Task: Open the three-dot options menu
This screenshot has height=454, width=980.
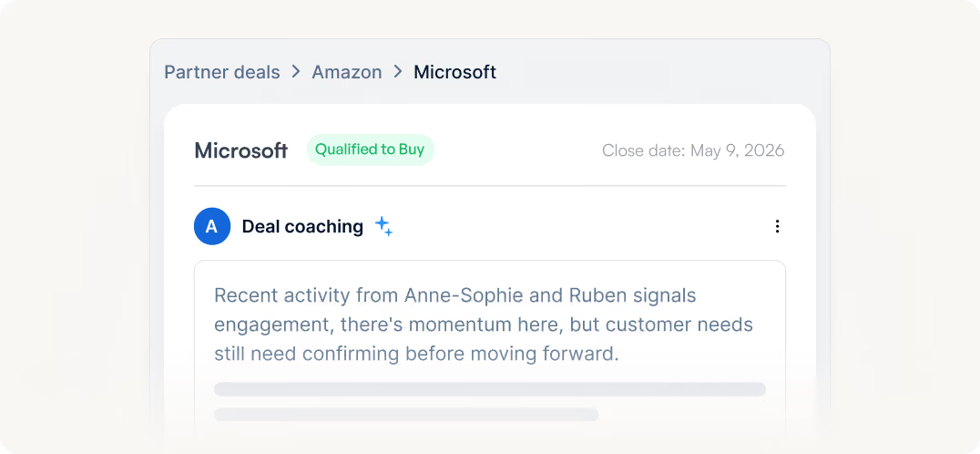Action: point(777,226)
